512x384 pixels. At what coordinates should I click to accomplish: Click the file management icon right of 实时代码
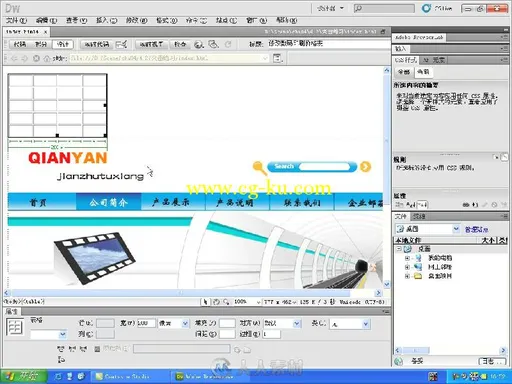tap(121, 44)
